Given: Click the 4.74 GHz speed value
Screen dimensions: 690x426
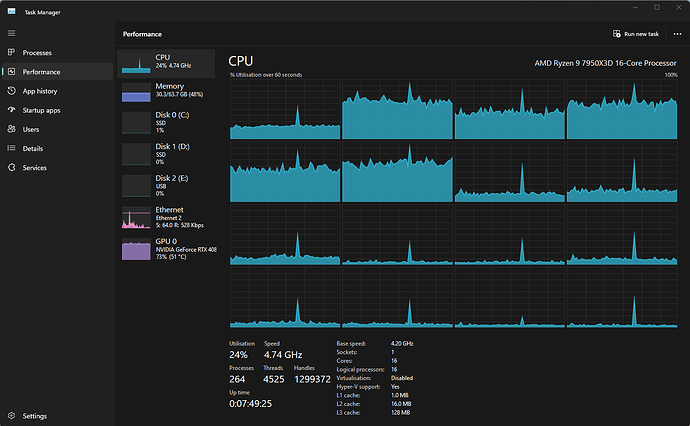Looking at the screenshot, I should (x=283, y=355).
